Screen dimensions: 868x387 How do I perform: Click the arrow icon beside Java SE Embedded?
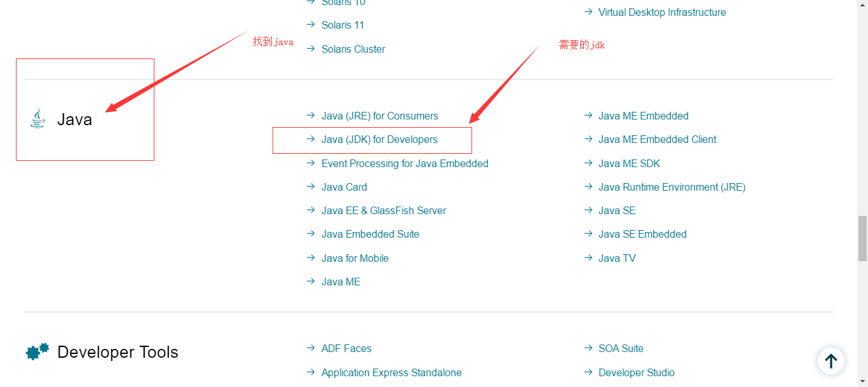[588, 234]
